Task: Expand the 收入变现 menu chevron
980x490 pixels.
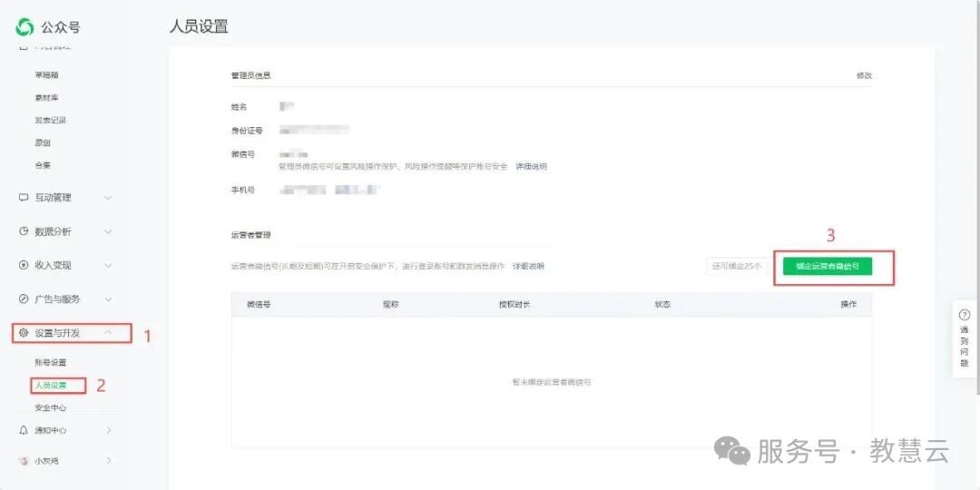Action: point(107,265)
